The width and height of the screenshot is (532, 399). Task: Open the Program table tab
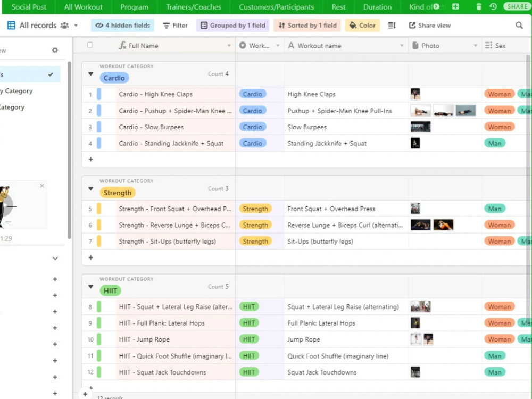point(134,7)
